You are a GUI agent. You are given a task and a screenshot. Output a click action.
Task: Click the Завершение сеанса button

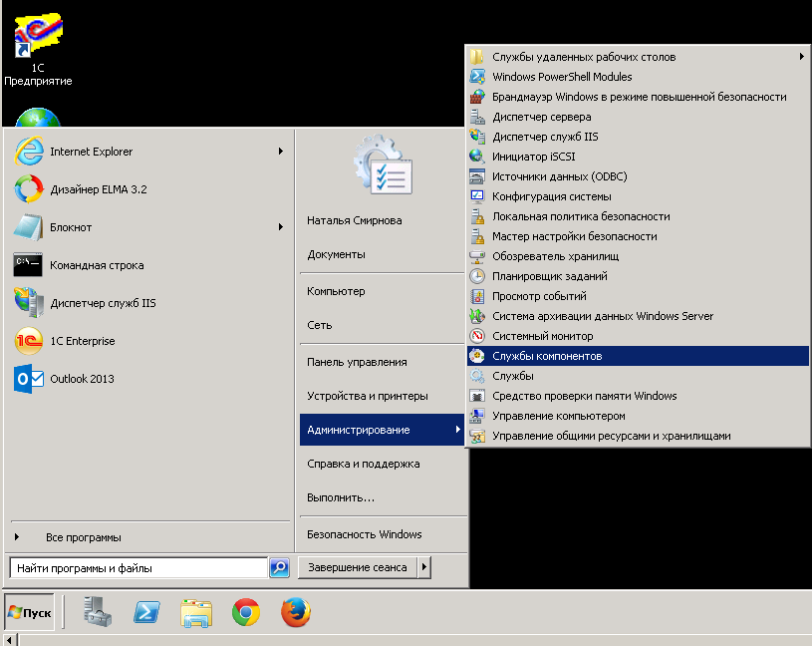pos(357,567)
